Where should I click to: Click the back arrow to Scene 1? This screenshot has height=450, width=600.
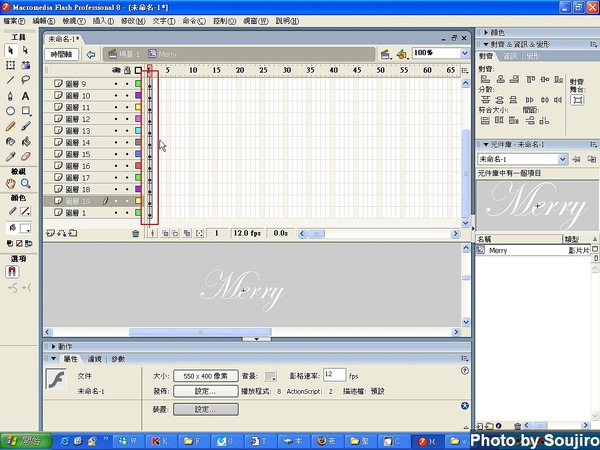tap(91, 54)
